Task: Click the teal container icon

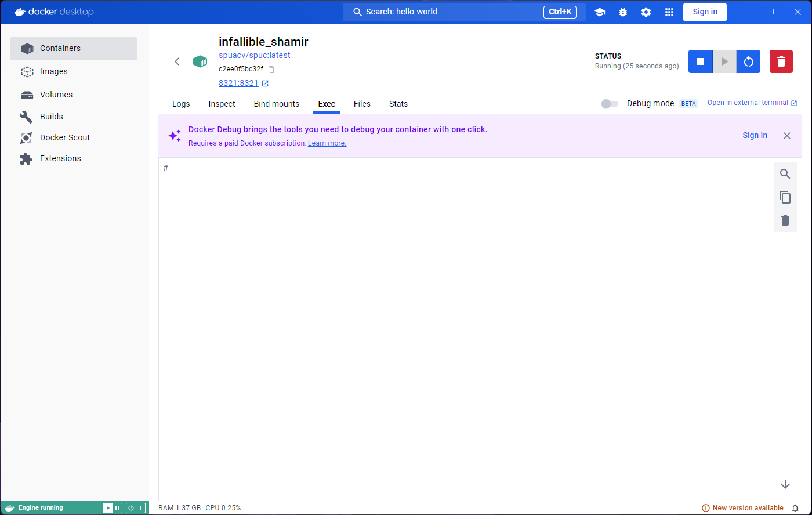Action: (x=200, y=61)
